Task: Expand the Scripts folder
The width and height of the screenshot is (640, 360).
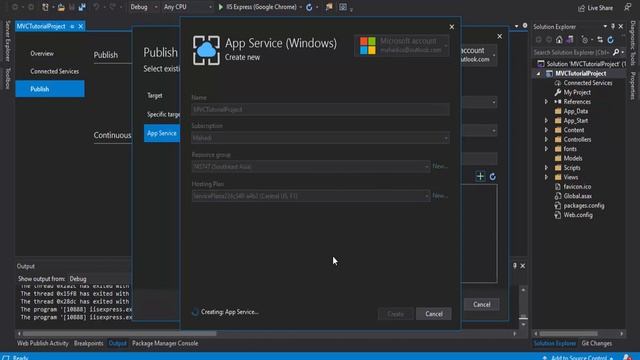Action: point(547,168)
